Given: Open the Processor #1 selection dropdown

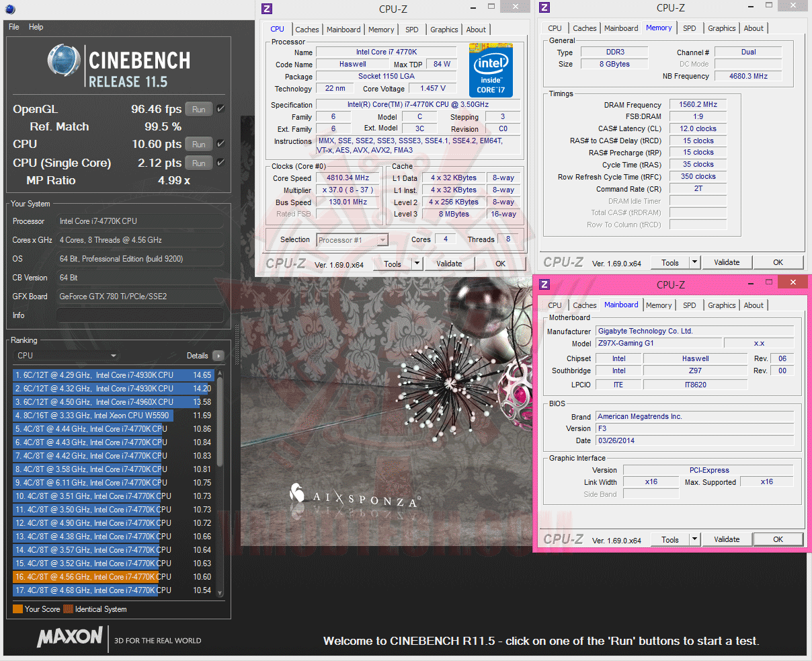Looking at the screenshot, I should (x=352, y=240).
